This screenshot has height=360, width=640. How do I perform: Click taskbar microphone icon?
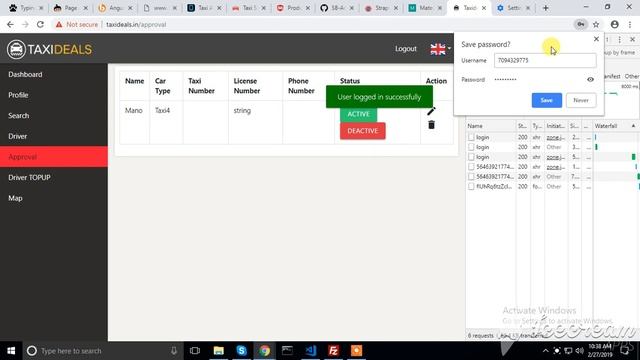(174, 351)
